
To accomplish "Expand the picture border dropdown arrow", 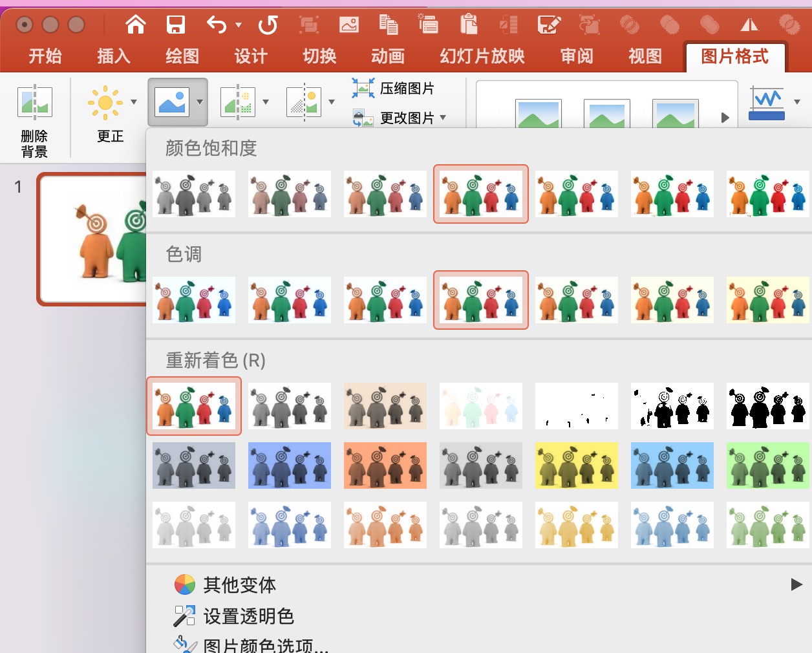I will [x=797, y=102].
